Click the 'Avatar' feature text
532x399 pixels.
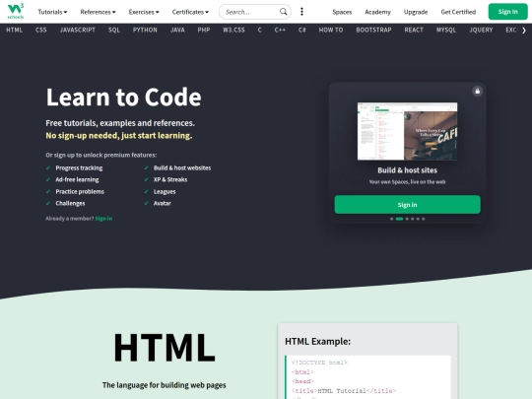[x=163, y=204]
